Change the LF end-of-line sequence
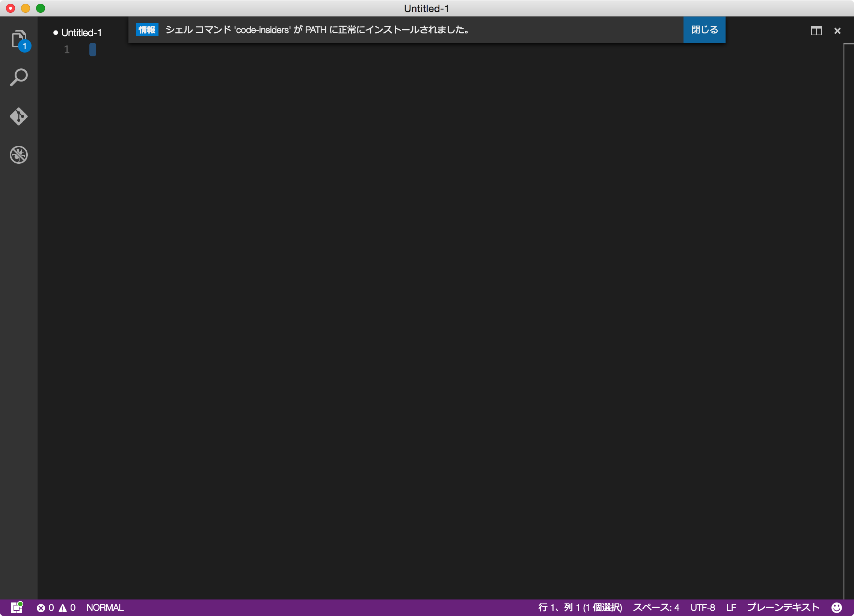This screenshot has height=616, width=854. [731, 608]
